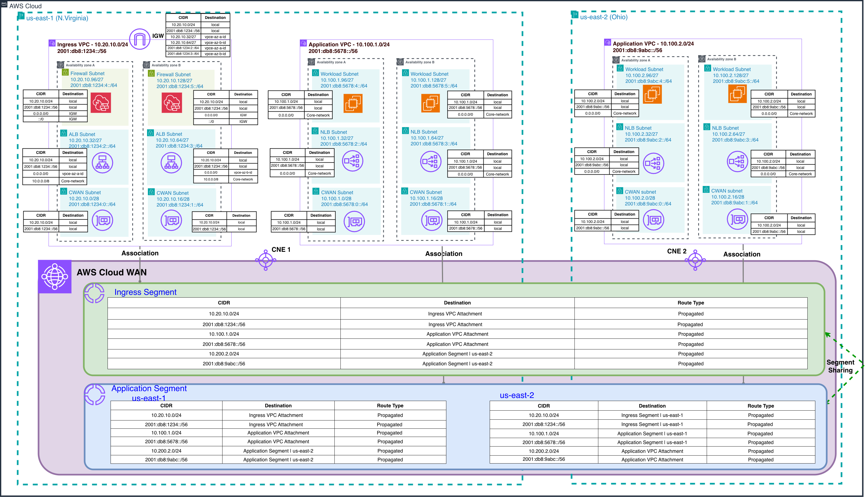Click the Ingress Segment title text
Viewport: 868px width, 497px height.
[x=145, y=292]
